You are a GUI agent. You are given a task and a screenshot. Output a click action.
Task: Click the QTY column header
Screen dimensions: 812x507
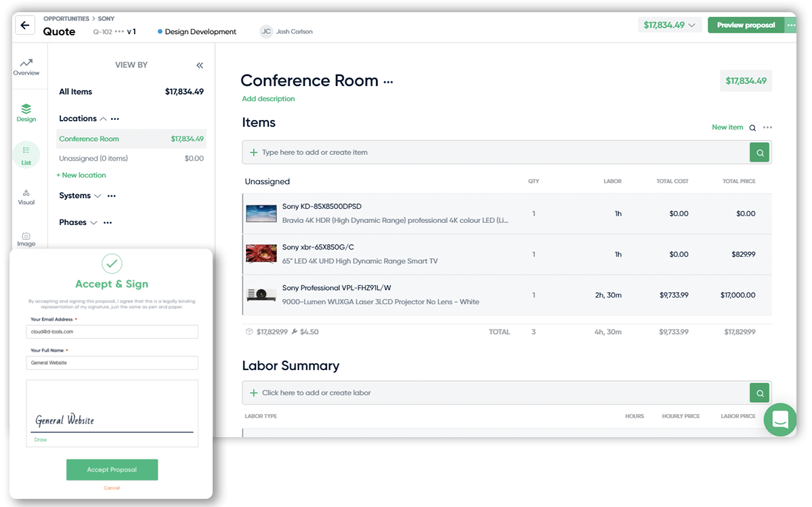pos(534,182)
